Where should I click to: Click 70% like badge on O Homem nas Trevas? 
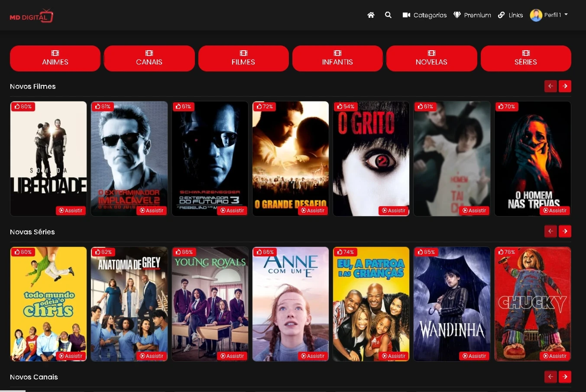pyautogui.click(x=507, y=107)
